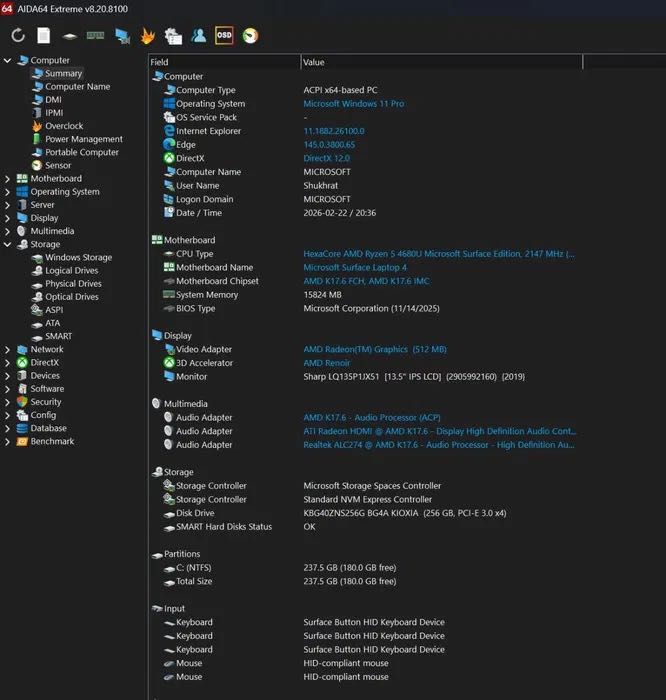Expand the Display tree node
This screenshot has height=700, width=666.
click(7, 218)
